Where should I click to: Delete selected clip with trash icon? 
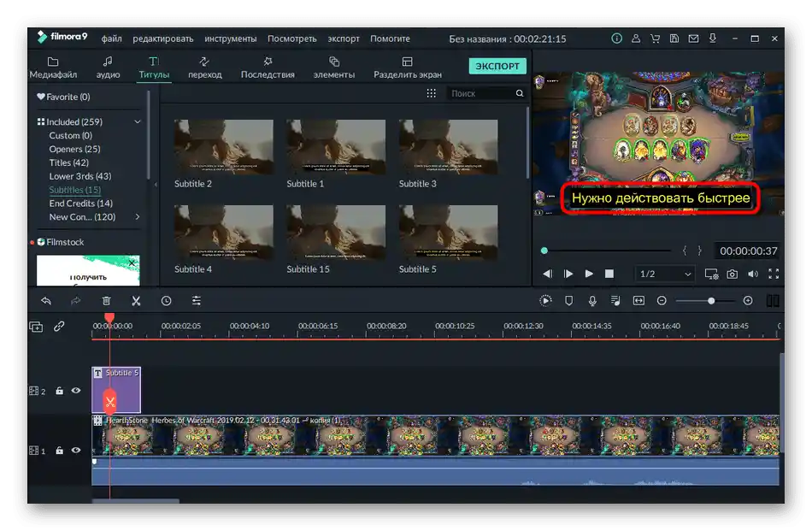tap(106, 301)
